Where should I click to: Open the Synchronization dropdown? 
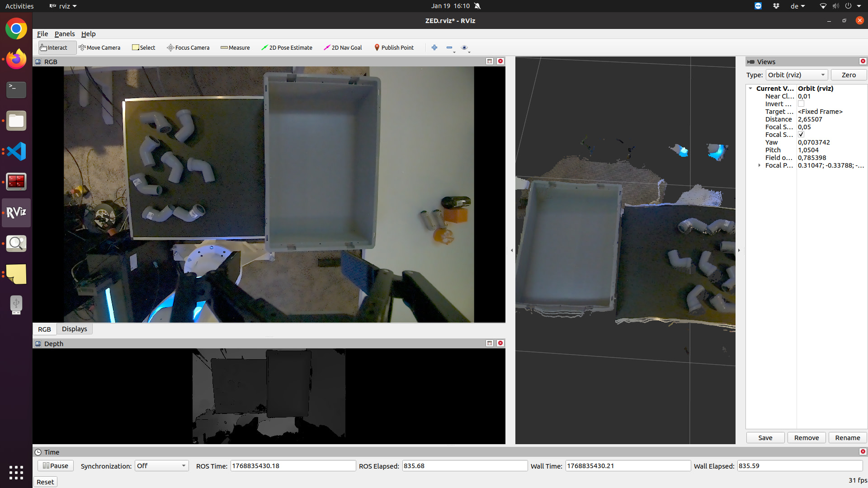(x=161, y=466)
